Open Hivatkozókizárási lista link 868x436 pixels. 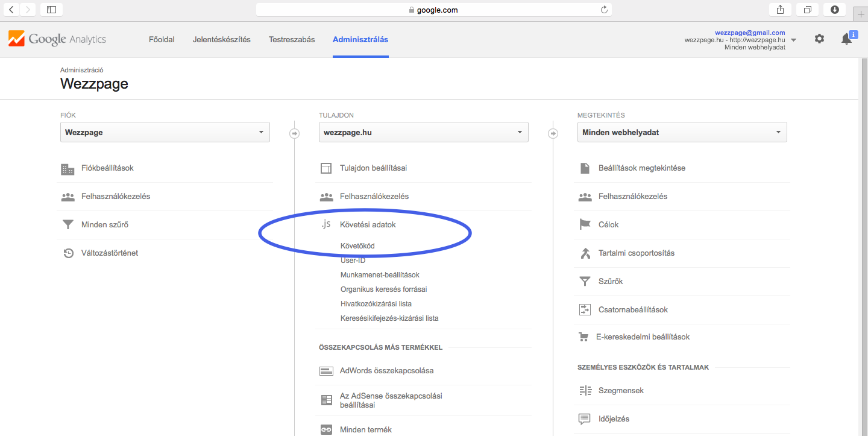pyautogui.click(x=376, y=304)
